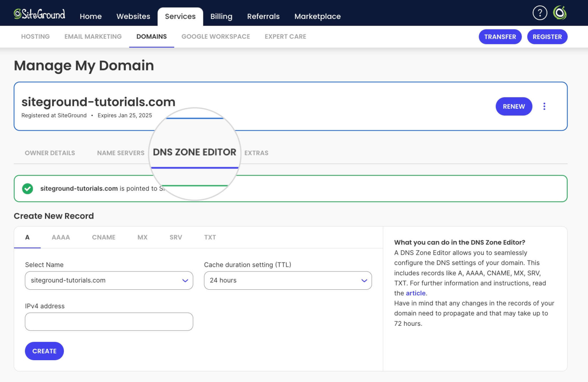The width and height of the screenshot is (588, 382).
Task: Click the siteground-tutorials.com domain heading
Action: point(98,102)
